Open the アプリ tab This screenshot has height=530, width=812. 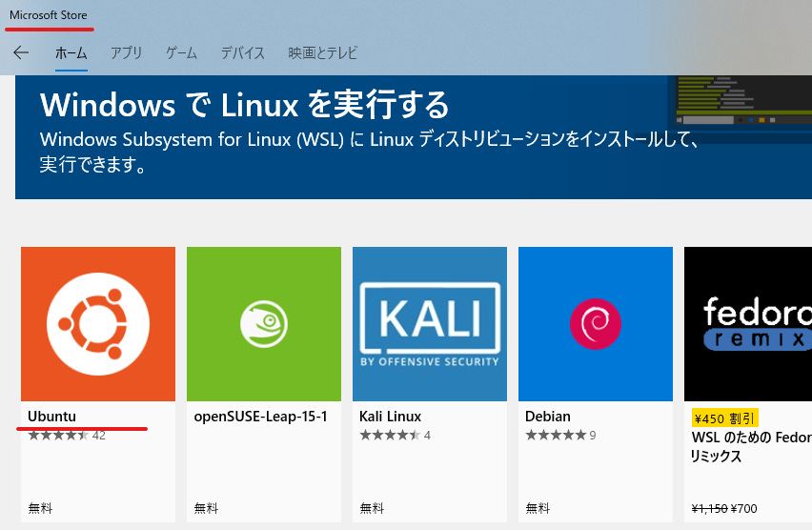126,52
